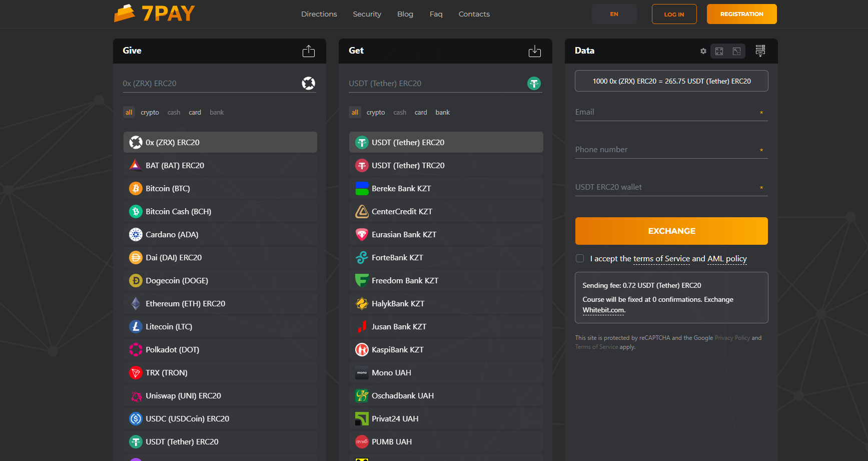The width and height of the screenshot is (868, 461).
Task: Open the AML policy link
Action: pos(727,258)
